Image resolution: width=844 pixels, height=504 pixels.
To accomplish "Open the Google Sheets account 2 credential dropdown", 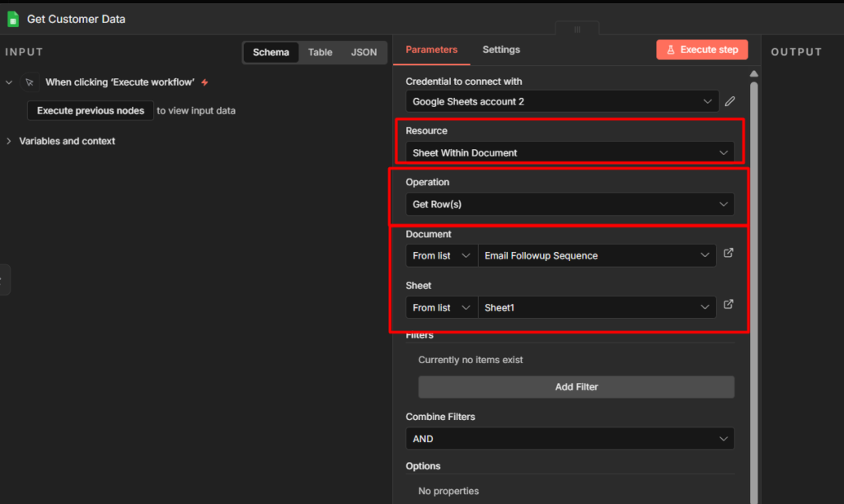I will (561, 101).
